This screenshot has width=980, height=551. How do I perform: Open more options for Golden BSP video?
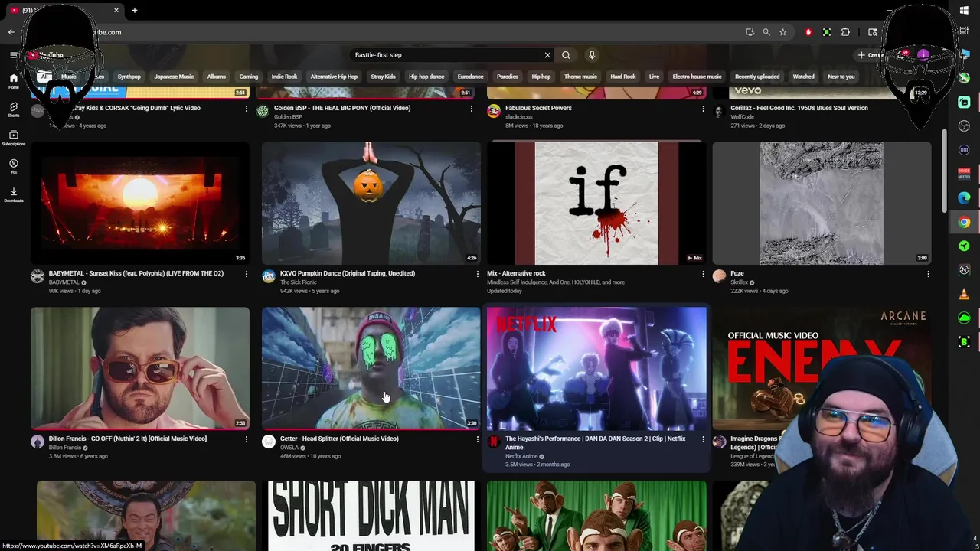click(x=471, y=109)
